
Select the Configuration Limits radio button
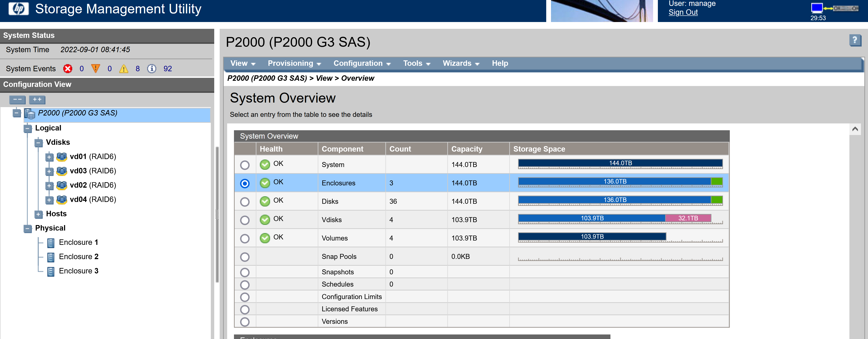pyautogui.click(x=245, y=297)
